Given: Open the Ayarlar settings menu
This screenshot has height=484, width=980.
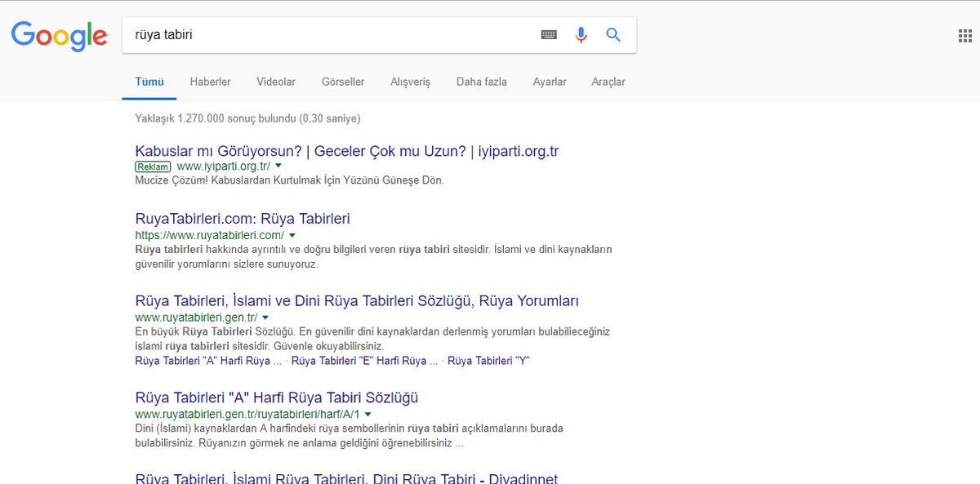Looking at the screenshot, I should coord(550,82).
